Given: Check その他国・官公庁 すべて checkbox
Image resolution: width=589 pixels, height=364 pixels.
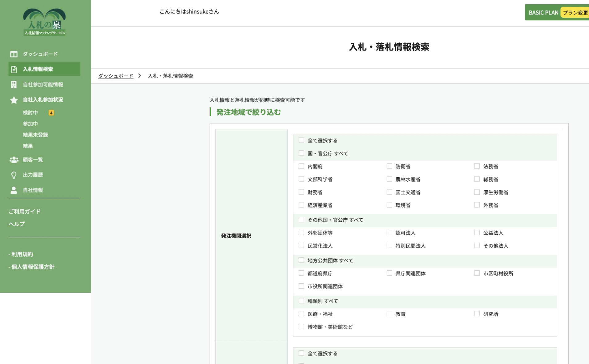Looking at the screenshot, I should [x=301, y=220].
